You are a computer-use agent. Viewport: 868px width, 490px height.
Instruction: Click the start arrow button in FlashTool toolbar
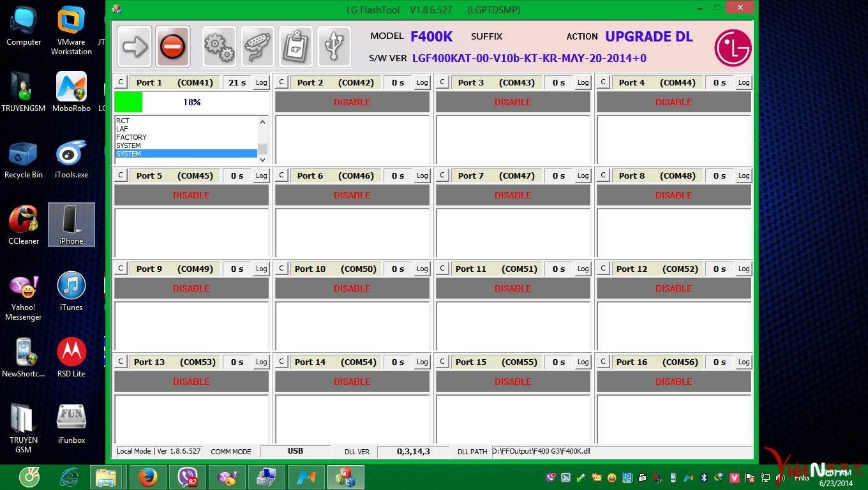point(135,47)
